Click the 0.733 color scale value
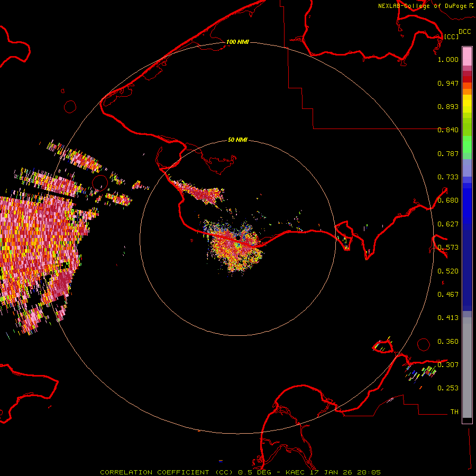Screen dimensions: 476x476 point(448,177)
